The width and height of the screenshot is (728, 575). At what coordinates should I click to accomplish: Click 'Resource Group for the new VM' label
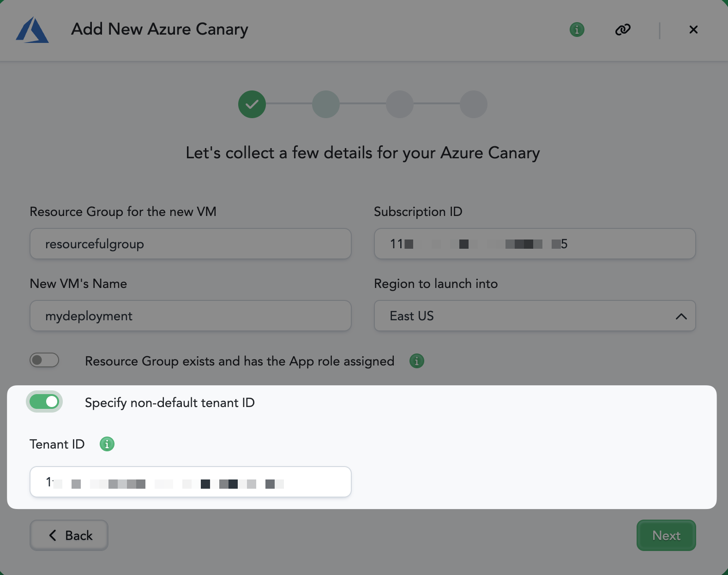[123, 212]
